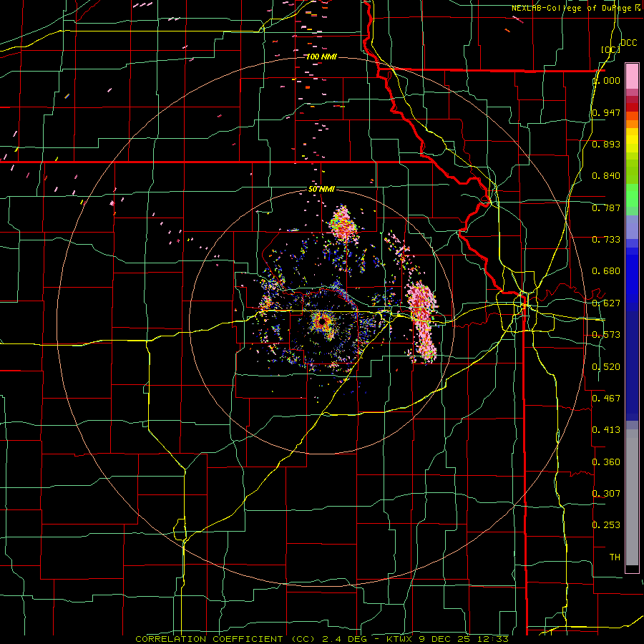Screen dimensions: 644x644
Task: Click the 9 DEC 25 12:33 timestamp
Action: tap(463, 639)
